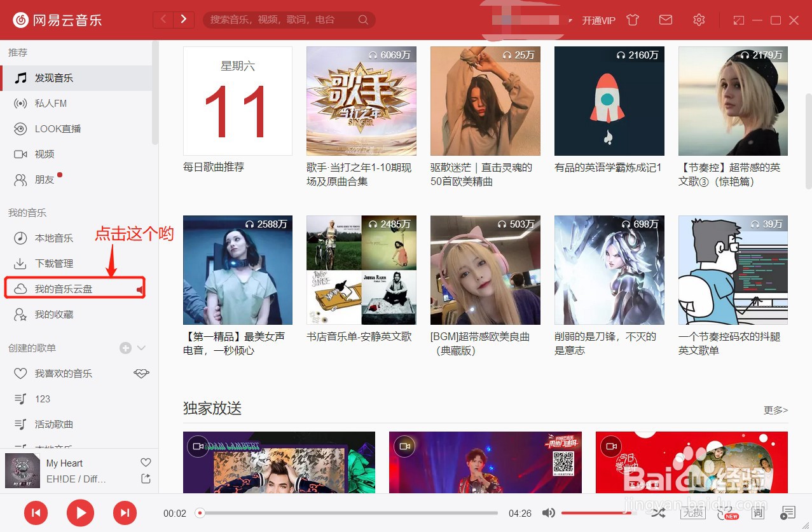Click the left sidebar scrollbar
Viewport: 812px width, 532px height.
(x=155, y=92)
